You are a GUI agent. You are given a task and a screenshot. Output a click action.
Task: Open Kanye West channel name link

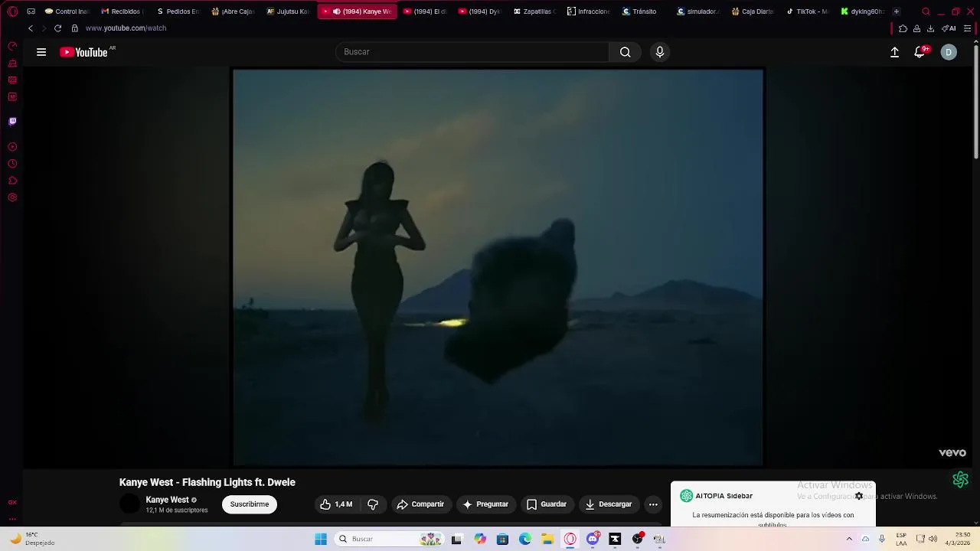pos(167,500)
